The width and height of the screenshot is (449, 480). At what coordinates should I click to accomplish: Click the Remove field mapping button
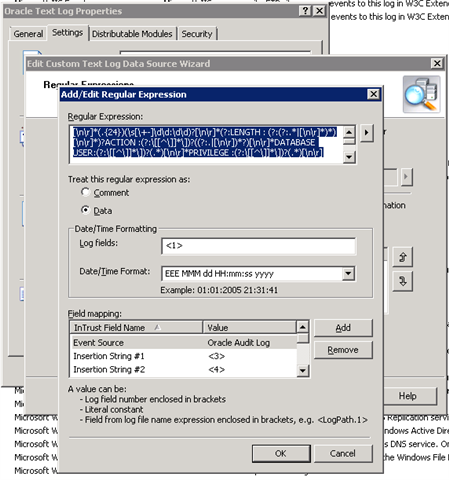pos(343,350)
